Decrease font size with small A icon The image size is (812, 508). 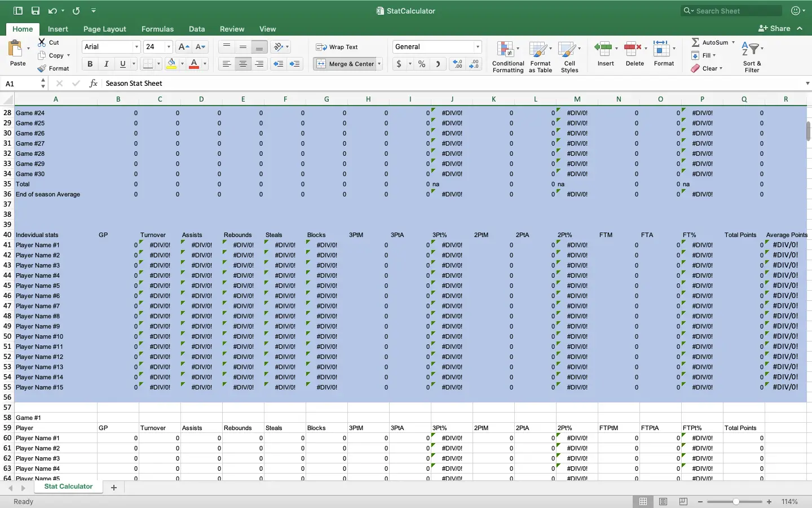(x=200, y=47)
